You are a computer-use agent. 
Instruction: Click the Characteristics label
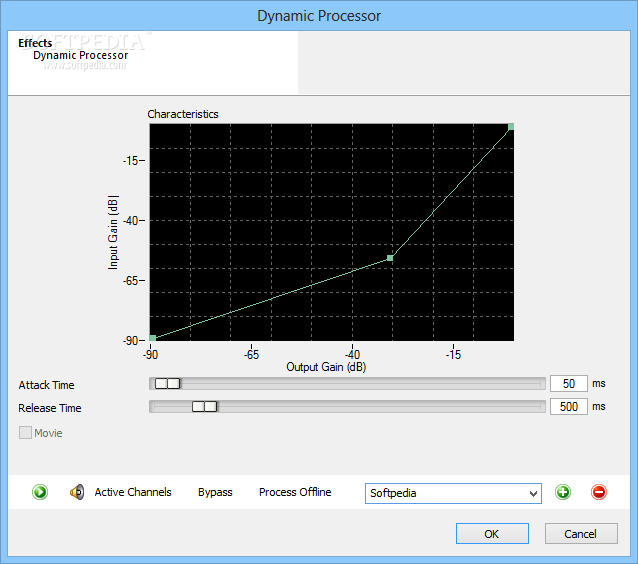183,114
